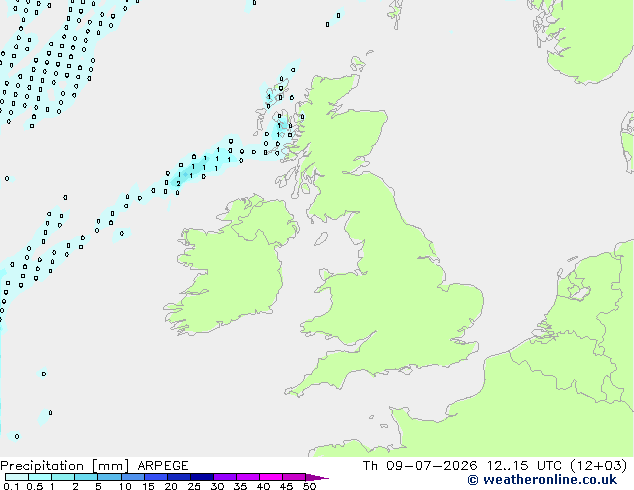Select the 5–10 mm legend color swatch

[x=109, y=477]
